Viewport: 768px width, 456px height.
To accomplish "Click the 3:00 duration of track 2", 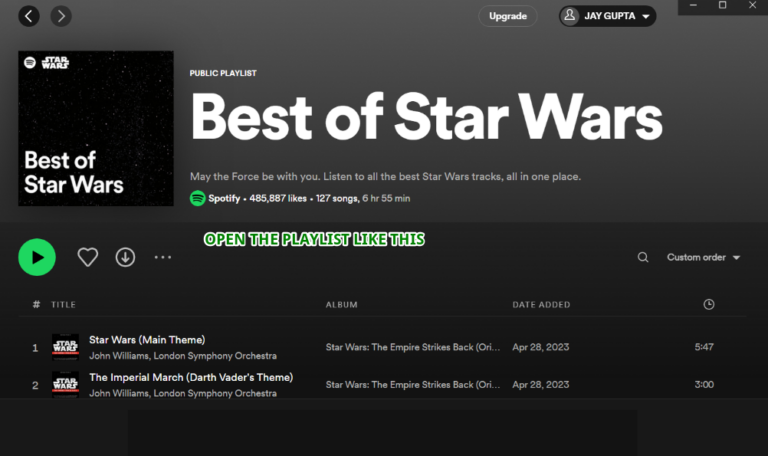I will point(704,385).
